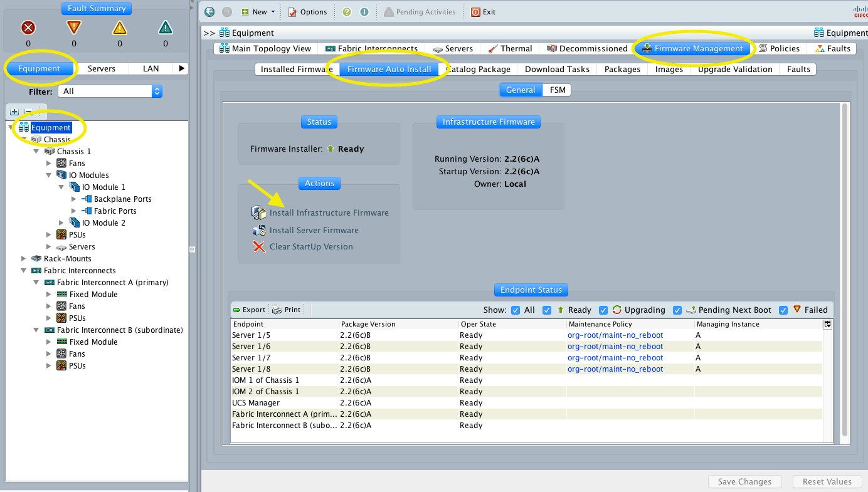Open the Options dialog from the toolbar
Image resolution: width=868 pixels, height=492 pixels.
(x=307, y=11)
